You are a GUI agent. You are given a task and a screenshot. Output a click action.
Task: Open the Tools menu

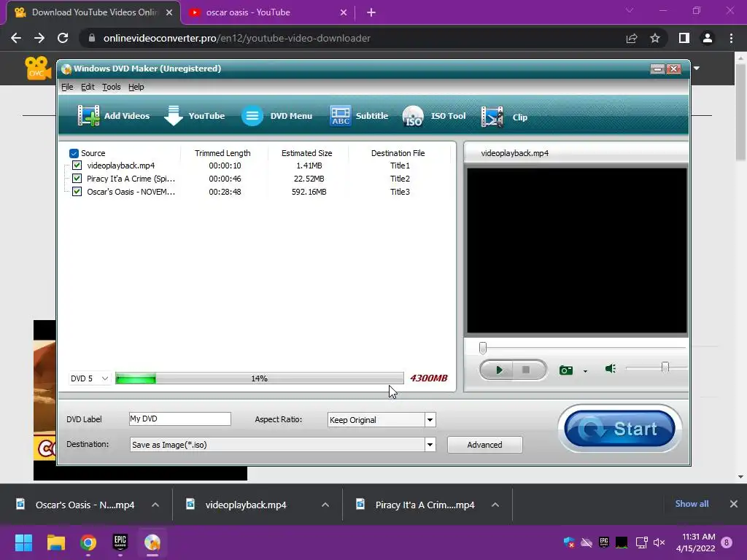[x=112, y=87]
